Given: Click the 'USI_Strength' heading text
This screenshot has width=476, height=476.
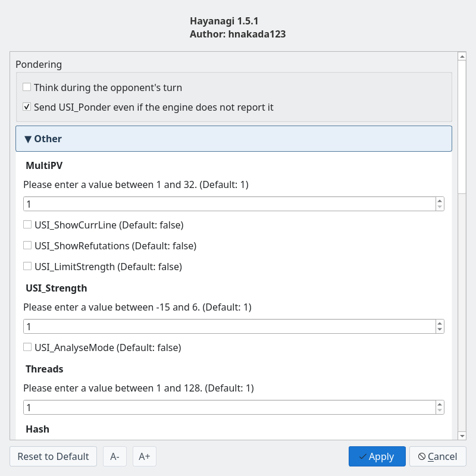Looking at the screenshot, I should pyautogui.click(x=56, y=288).
